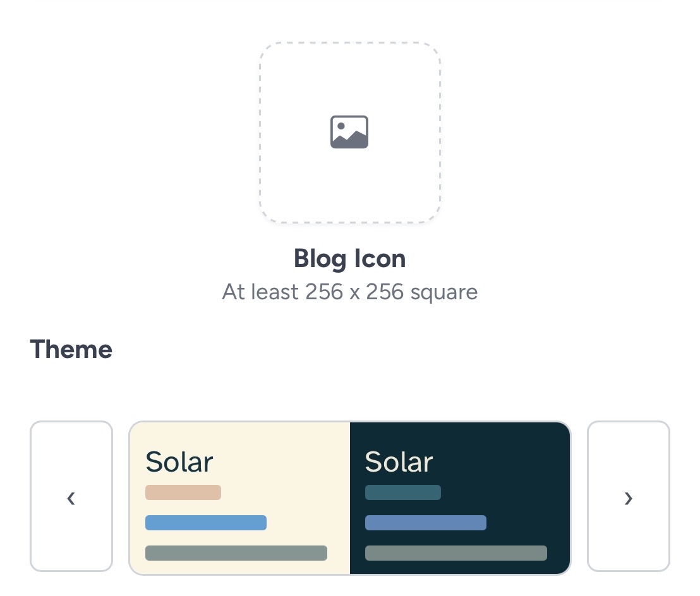Click the blue bar in light Solar preview
700x596 pixels.
[x=206, y=523]
